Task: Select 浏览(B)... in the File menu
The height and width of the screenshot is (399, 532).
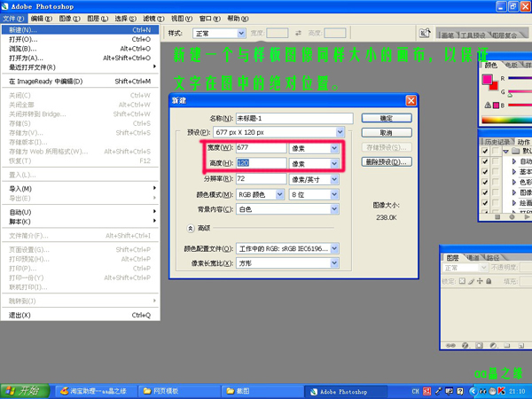Action: coord(80,49)
